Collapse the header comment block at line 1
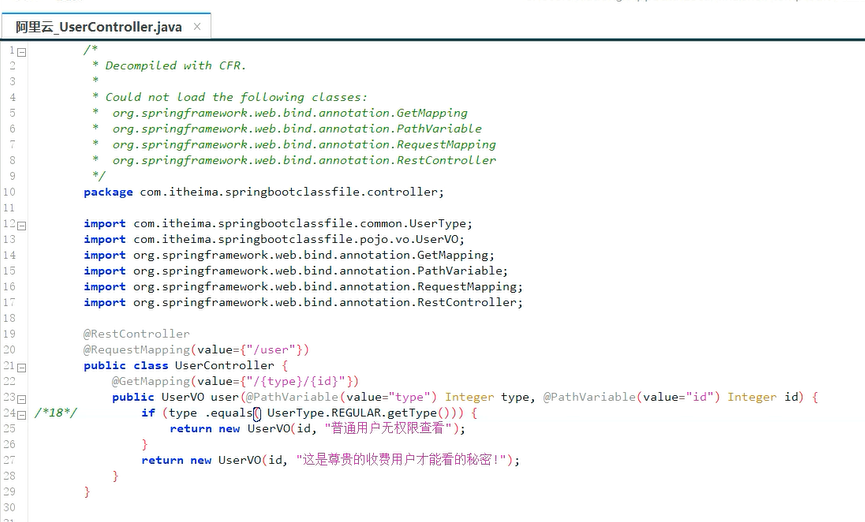Screen dimensions: 865x522 pyautogui.click(x=21, y=51)
